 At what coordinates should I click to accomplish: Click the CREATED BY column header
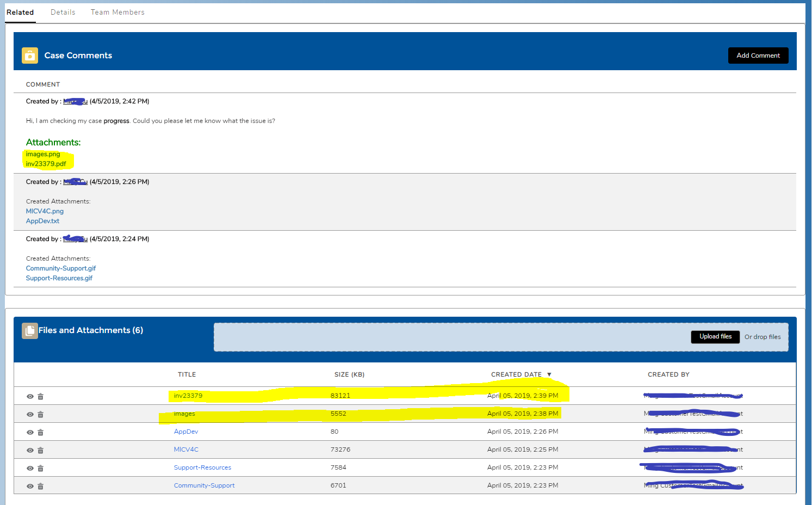[x=668, y=374]
